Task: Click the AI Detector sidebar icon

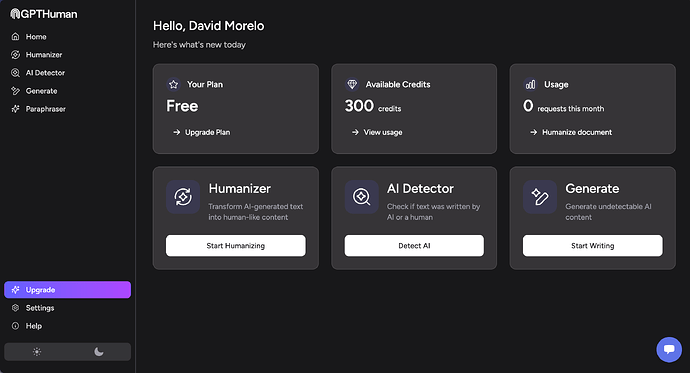Action: pyautogui.click(x=15, y=73)
